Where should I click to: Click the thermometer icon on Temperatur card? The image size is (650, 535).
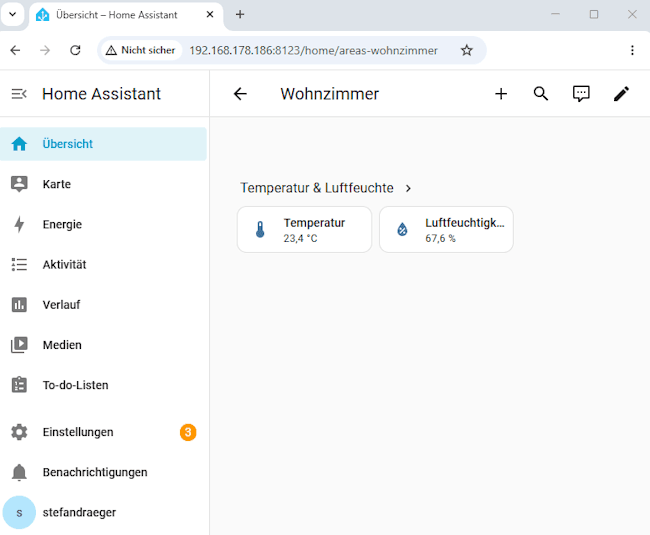tap(260, 230)
